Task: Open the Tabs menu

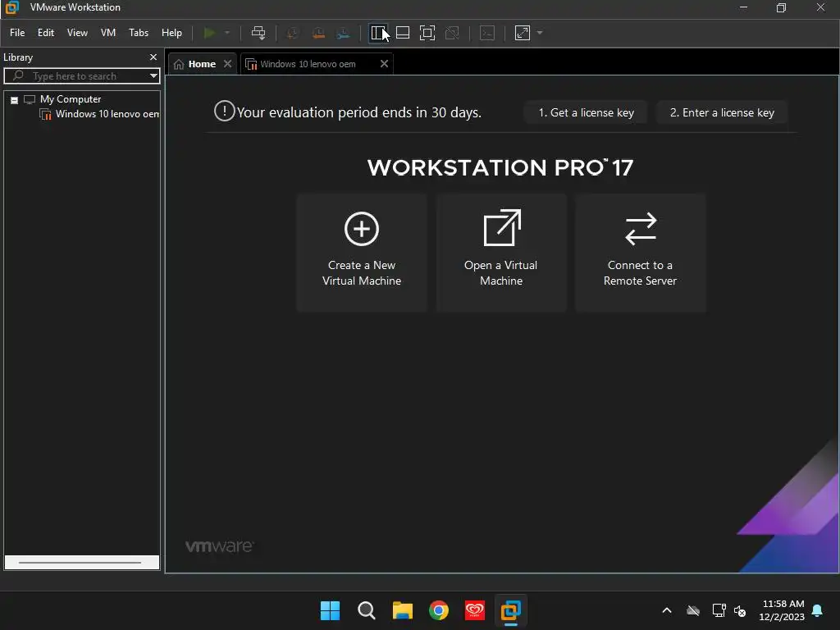Action: coord(138,33)
